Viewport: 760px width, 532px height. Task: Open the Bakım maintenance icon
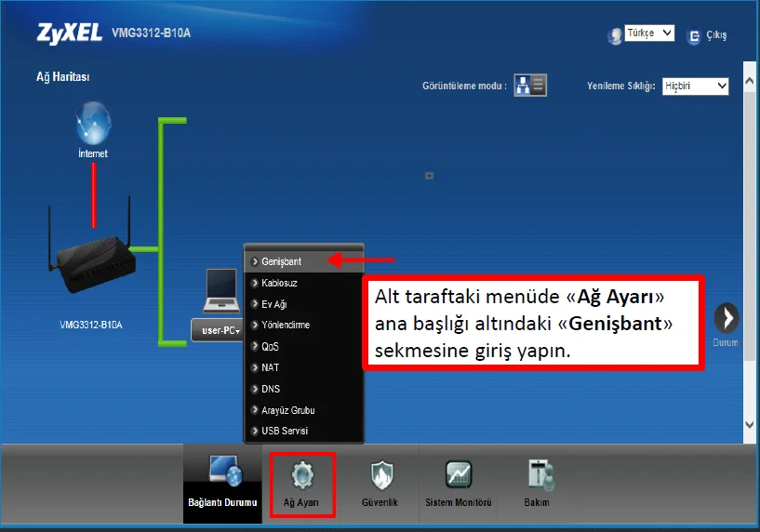(540, 475)
